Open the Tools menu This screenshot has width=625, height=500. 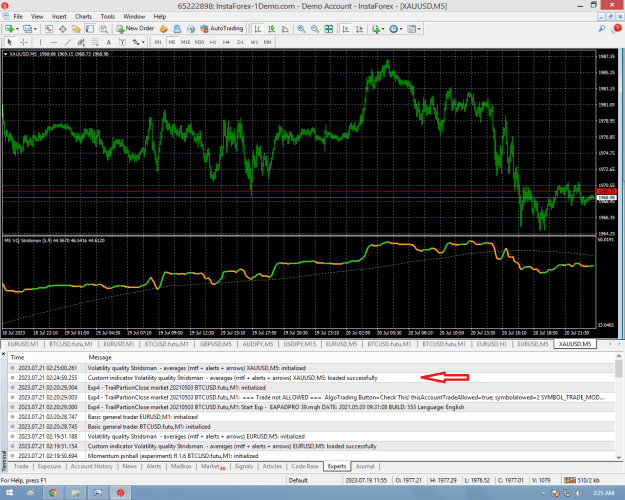[108, 16]
